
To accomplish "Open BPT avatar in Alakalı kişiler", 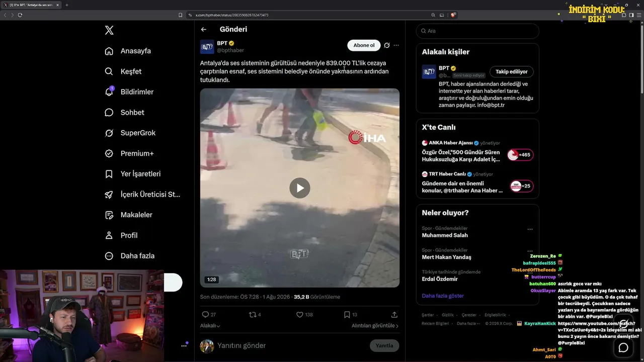I will pos(429,72).
